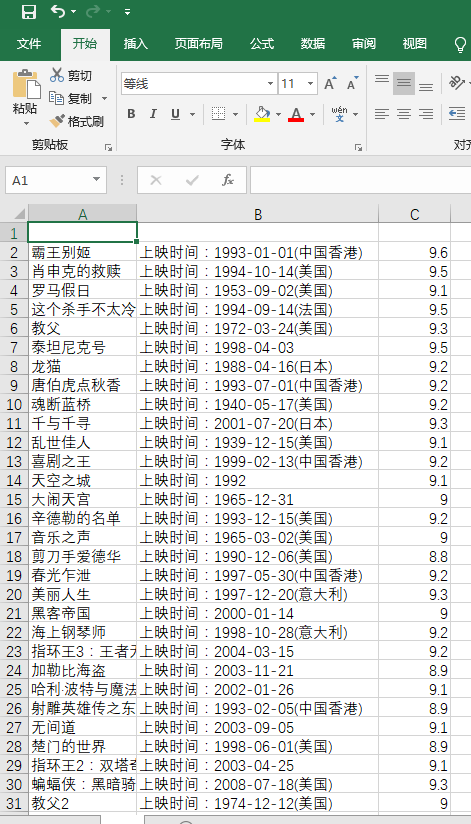Image resolution: width=471 pixels, height=824 pixels.
Task: Click cell containing 无间道
Action: click(x=83, y=727)
